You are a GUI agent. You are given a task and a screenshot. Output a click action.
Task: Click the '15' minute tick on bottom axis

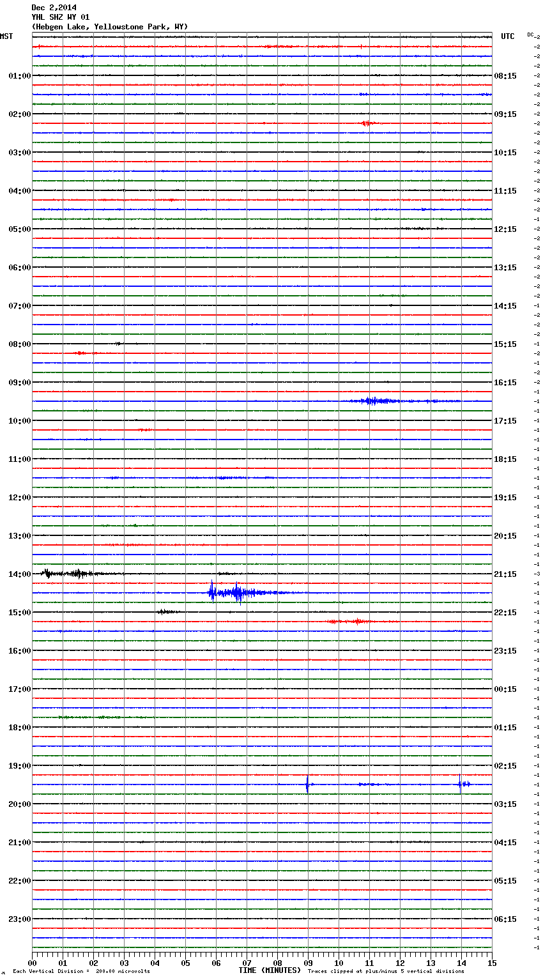point(491,963)
